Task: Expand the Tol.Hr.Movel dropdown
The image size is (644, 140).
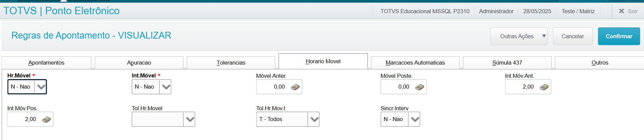Action: [x=190, y=119]
